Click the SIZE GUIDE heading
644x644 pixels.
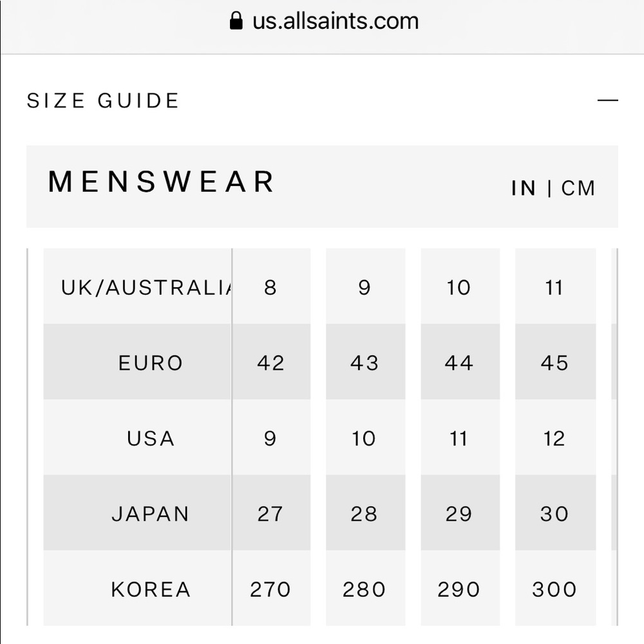[103, 101]
